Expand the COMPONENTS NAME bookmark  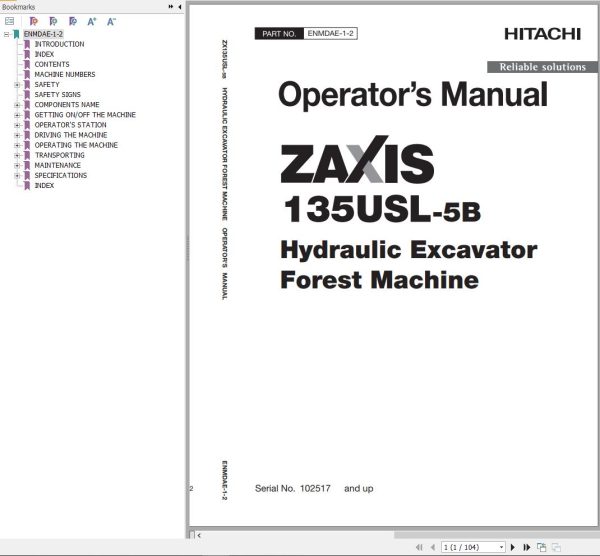point(17,105)
